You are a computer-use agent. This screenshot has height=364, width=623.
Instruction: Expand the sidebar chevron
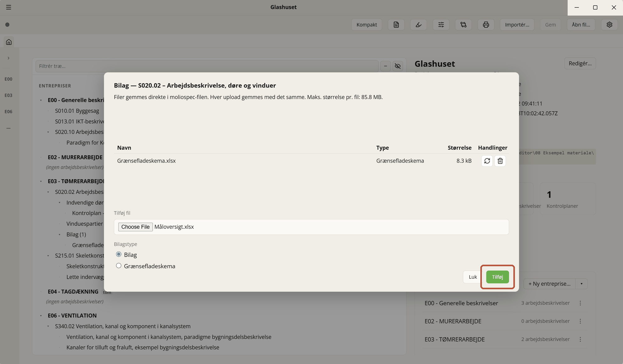click(x=8, y=58)
